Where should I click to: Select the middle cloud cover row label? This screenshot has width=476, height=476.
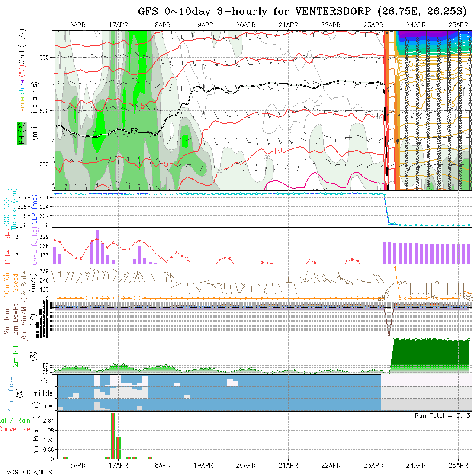(43, 393)
